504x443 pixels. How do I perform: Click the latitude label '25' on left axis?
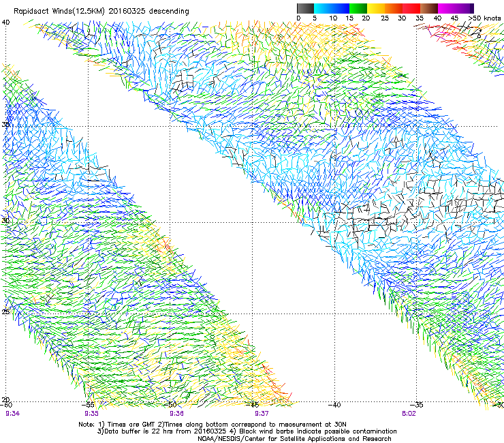pos(5,311)
